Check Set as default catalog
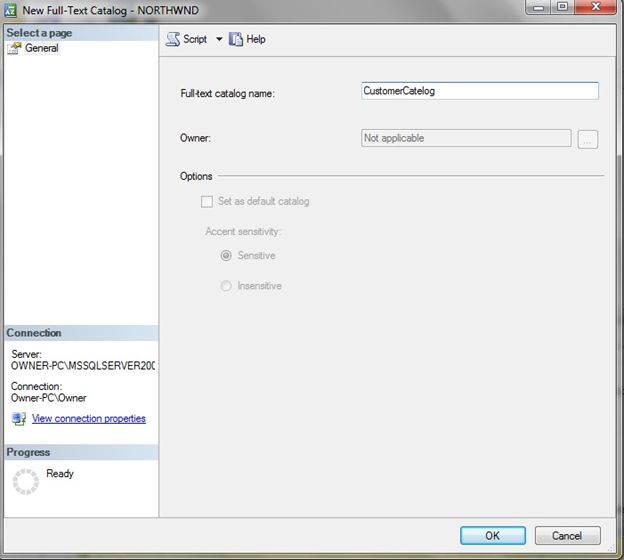The height and width of the screenshot is (560, 624). point(207,201)
